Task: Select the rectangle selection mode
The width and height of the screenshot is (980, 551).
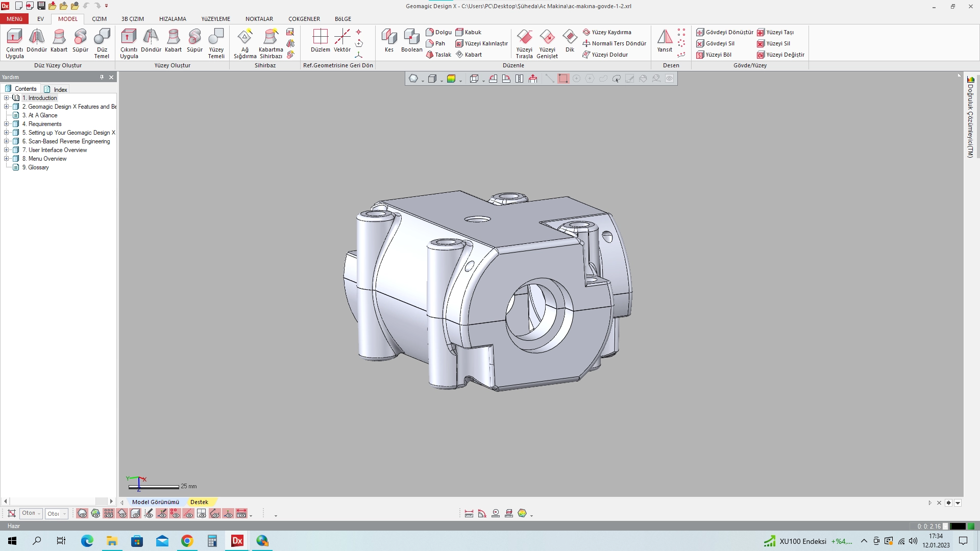Action: pos(563,79)
